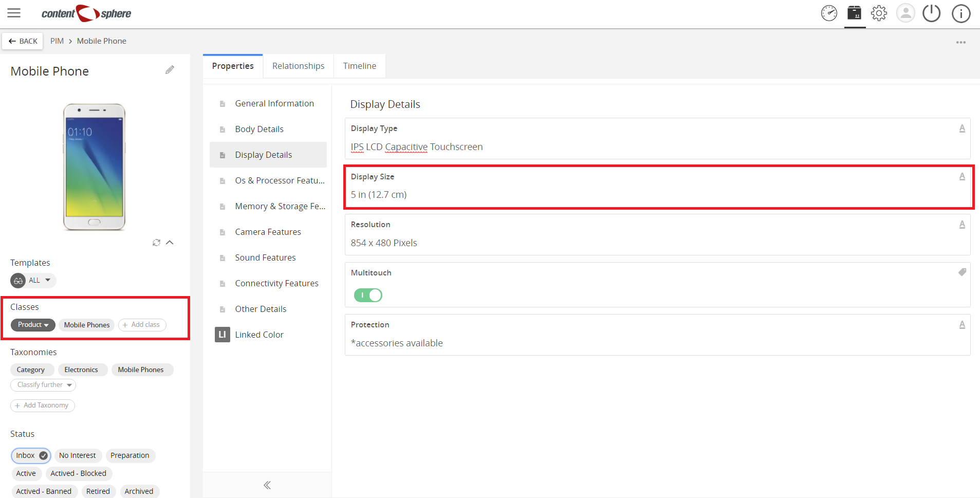The image size is (980, 498).
Task: Click the General Information document icon
Action: [x=223, y=104]
